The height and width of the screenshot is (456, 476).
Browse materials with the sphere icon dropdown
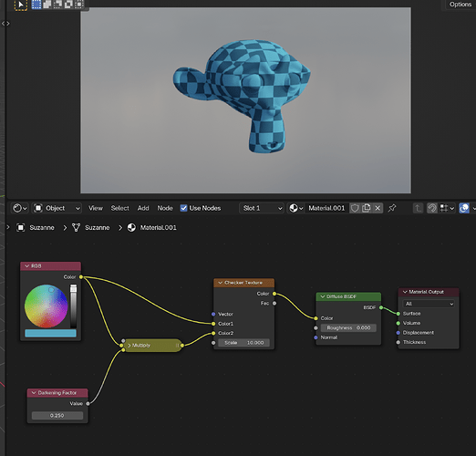(x=296, y=208)
